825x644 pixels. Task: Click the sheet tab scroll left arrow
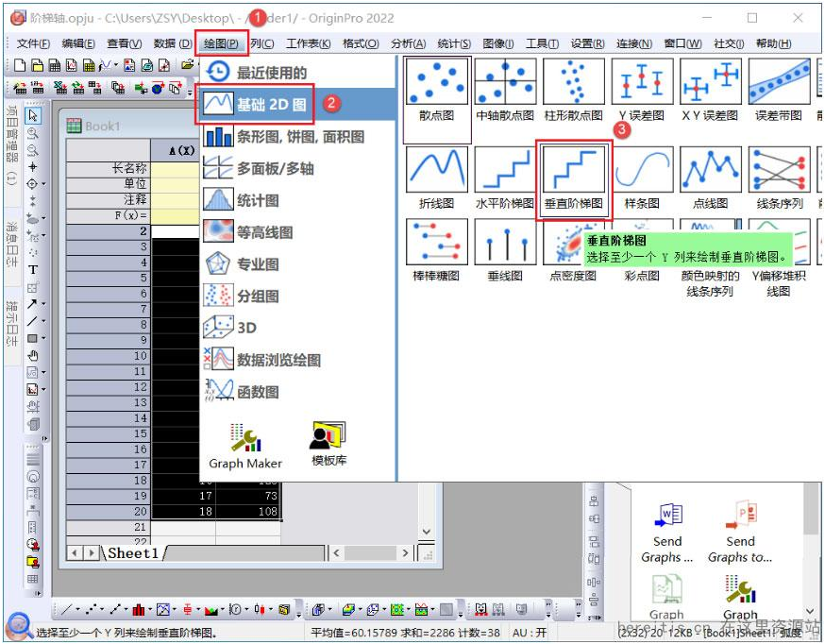point(75,553)
